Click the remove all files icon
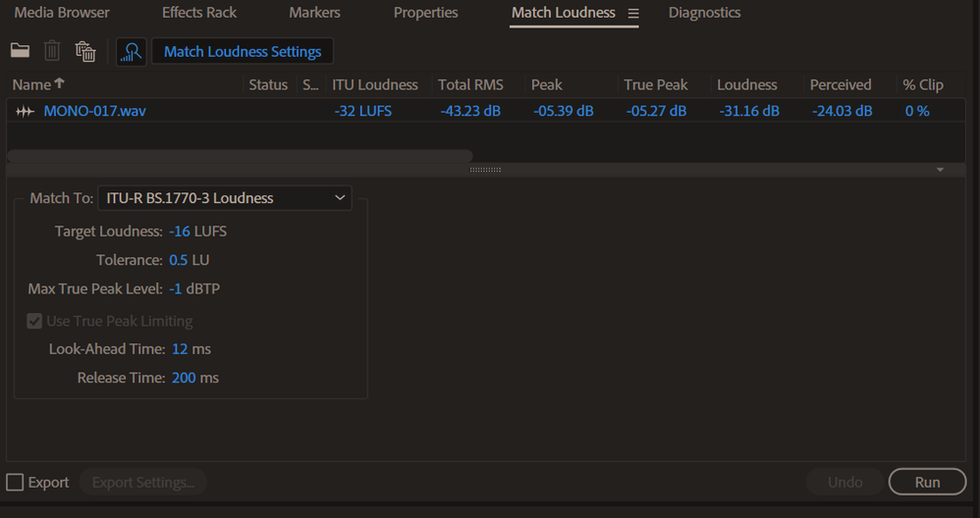The image size is (980, 518). click(x=85, y=51)
